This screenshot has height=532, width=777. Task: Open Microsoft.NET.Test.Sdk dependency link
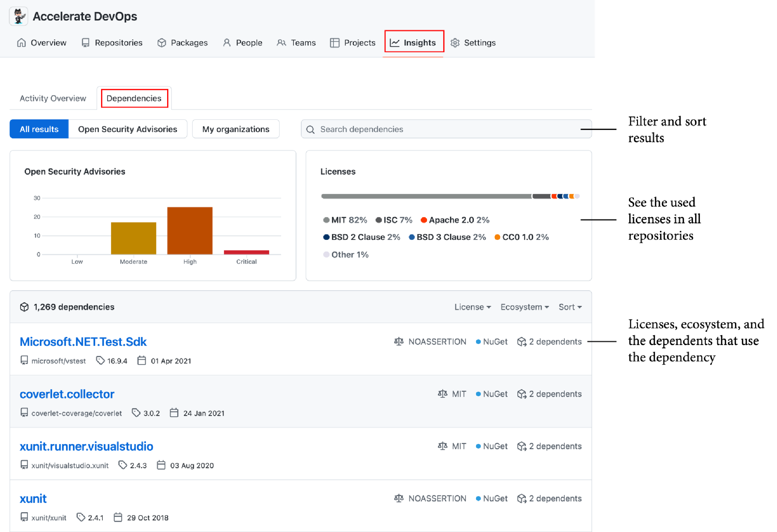pyautogui.click(x=83, y=342)
